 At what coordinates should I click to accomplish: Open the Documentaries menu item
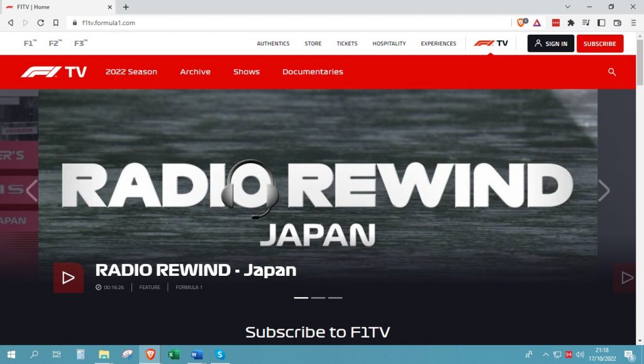(x=313, y=72)
